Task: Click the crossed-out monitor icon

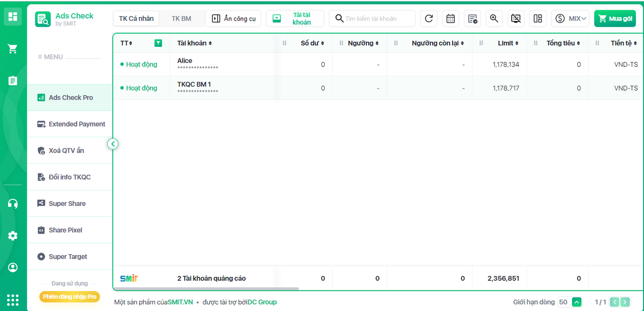Action: (x=516, y=19)
